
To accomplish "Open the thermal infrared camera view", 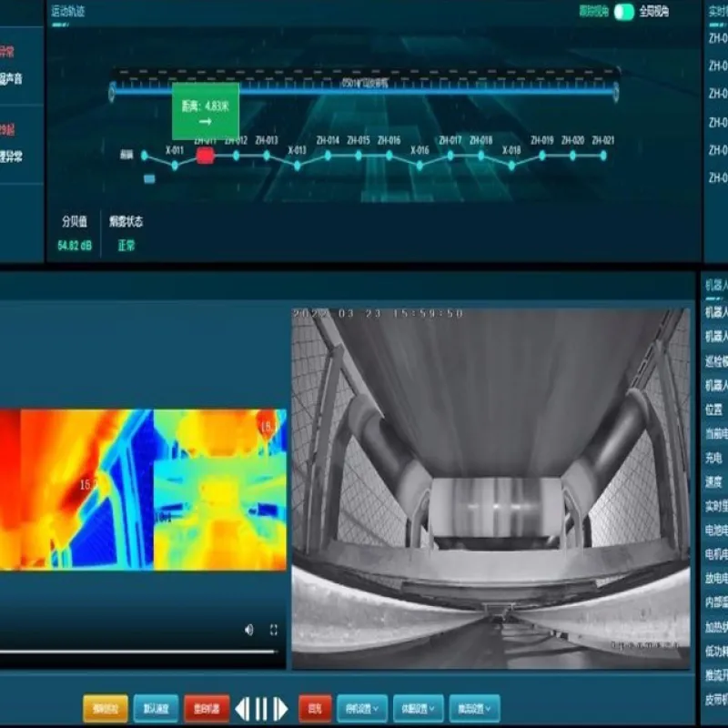I will point(143,490).
